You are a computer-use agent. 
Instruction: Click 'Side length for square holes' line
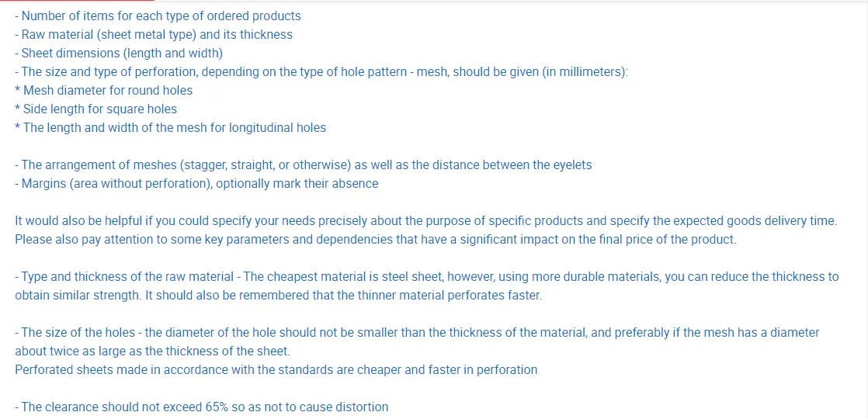96,109
